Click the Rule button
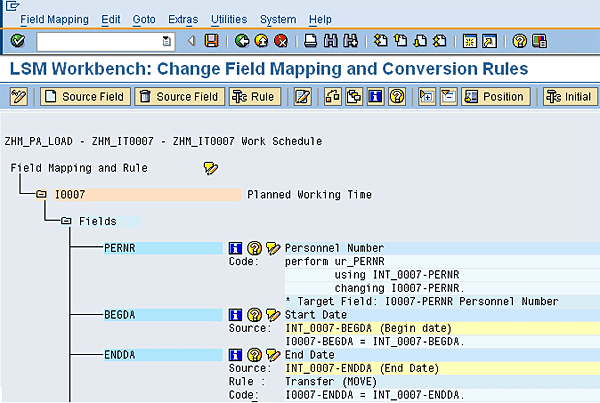The height and width of the screenshot is (403, 600). click(254, 97)
